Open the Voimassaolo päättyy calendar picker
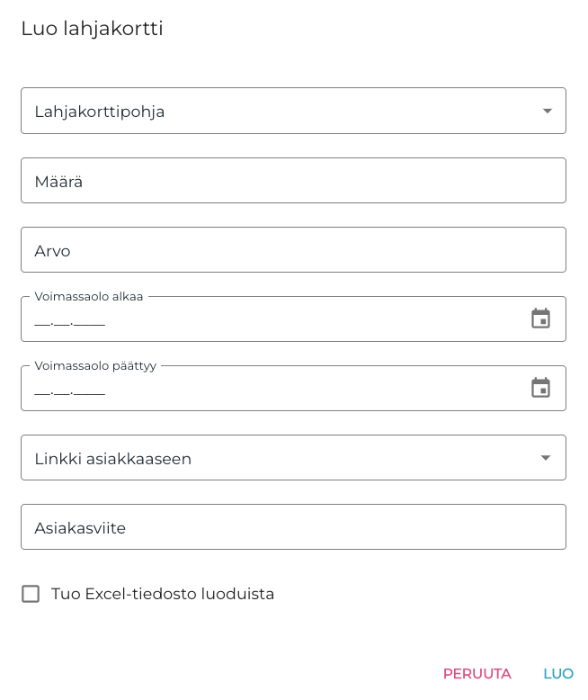588x700 pixels. tap(540, 388)
